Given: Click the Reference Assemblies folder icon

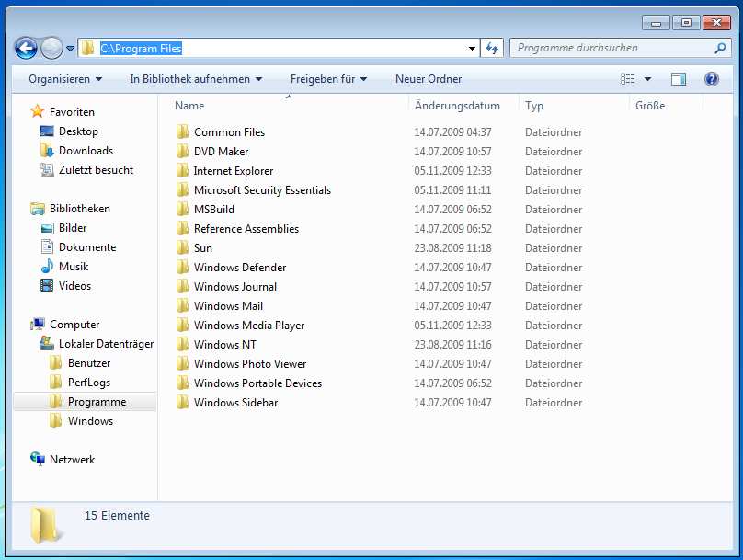Looking at the screenshot, I should click(182, 228).
